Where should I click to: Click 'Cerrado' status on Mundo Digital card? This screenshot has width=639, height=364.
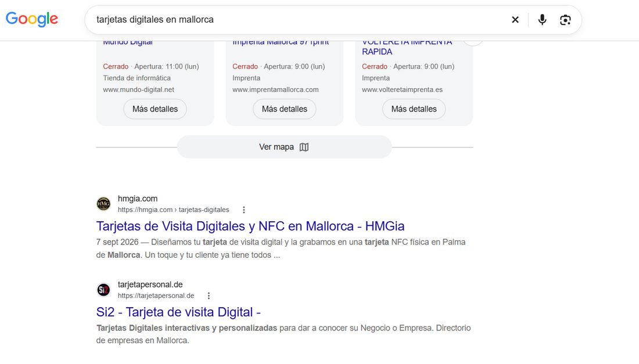coord(116,66)
